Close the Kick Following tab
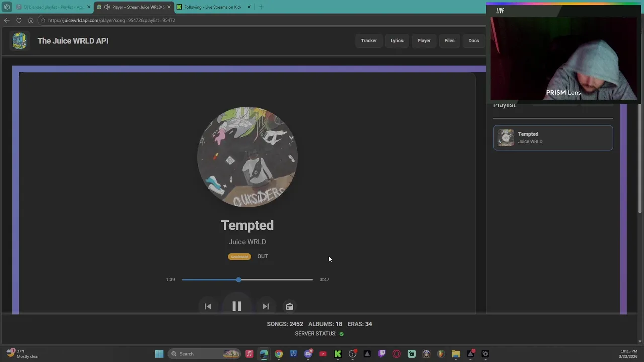 [249, 7]
